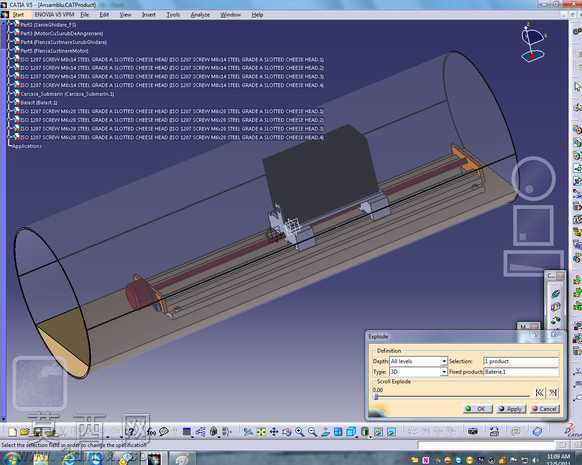Click the Normal View icon
This screenshot has width=582, height=465.
coord(325,432)
